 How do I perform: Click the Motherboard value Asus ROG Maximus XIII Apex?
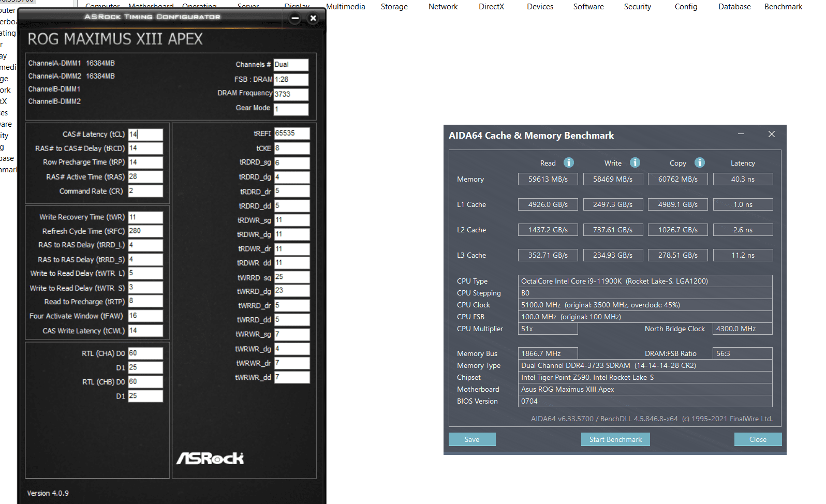tap(645, 389)
